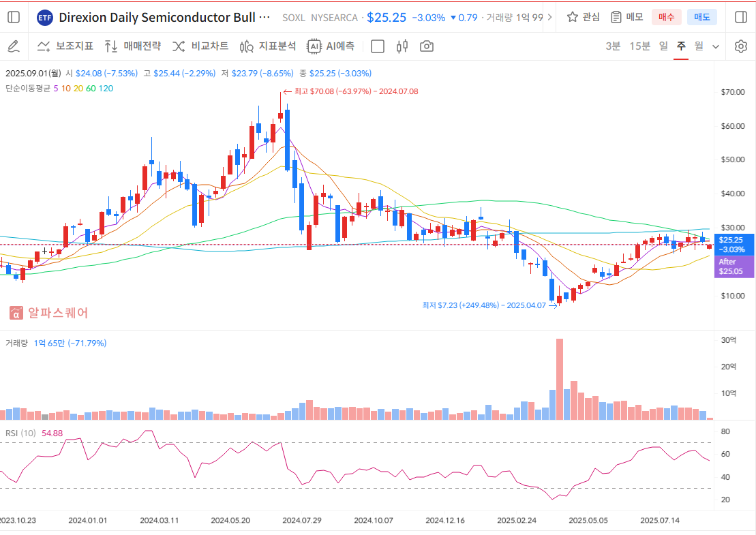The image size is (756, 535).
Task: Click the 2025.05.05 date axis label
Action: [x=588, y=521]
